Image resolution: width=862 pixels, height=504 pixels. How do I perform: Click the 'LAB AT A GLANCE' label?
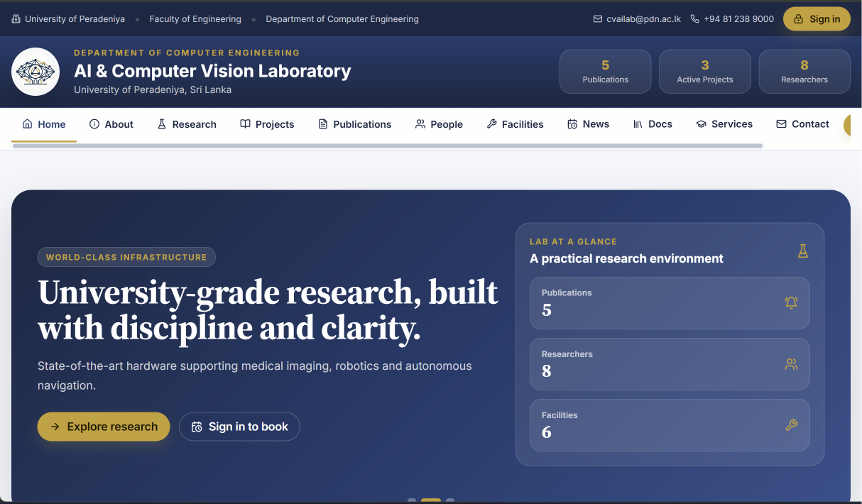573,241
